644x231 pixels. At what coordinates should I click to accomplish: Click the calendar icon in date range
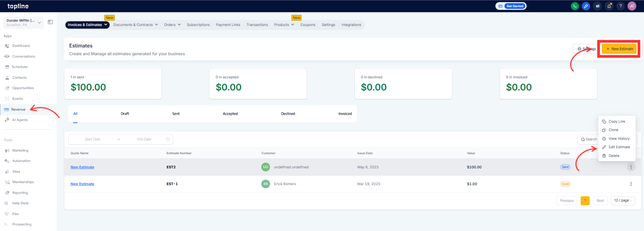click(168, 139)
